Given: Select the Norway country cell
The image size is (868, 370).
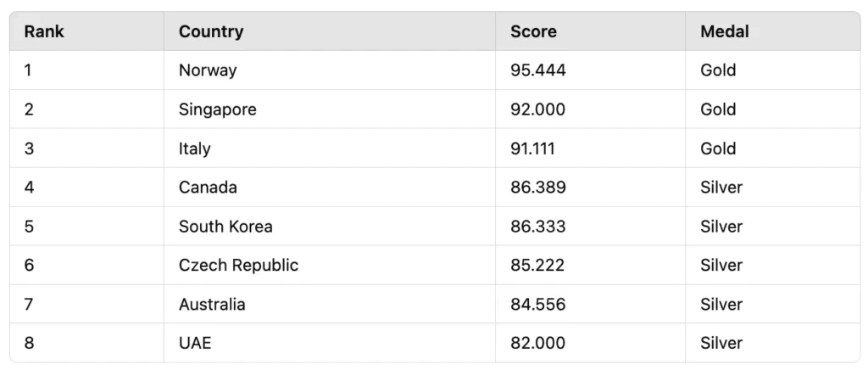Looking at the screenshot, I should (208, 70).
